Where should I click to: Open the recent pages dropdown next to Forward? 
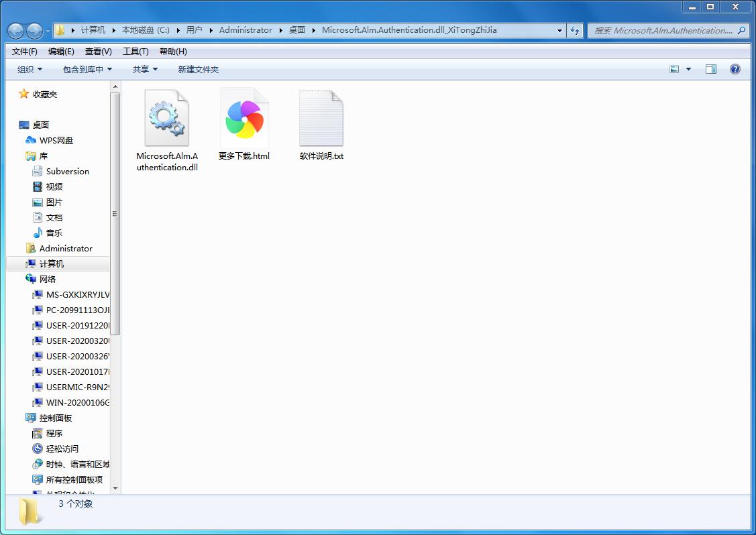click(x=48, y=32)
